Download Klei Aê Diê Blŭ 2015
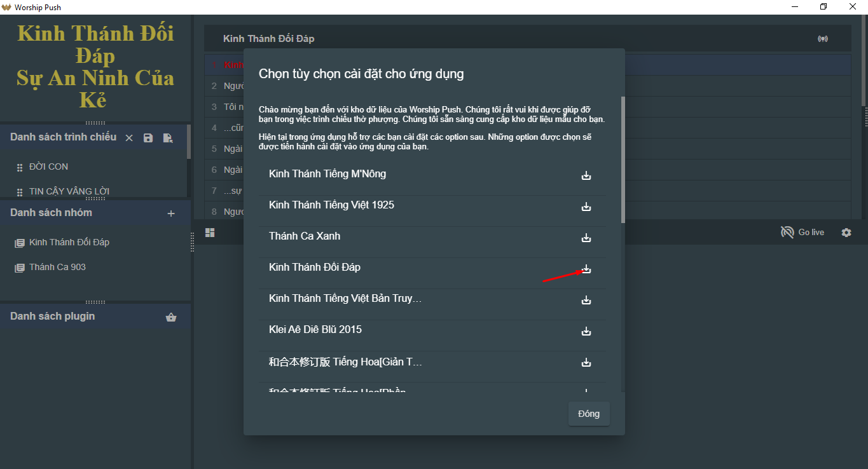The height and width of the screenshot is (469, 868). [586, 332]
